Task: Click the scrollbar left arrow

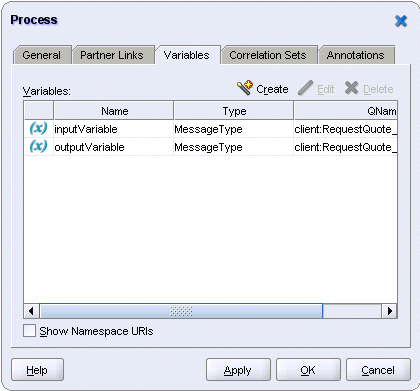Action: coord(31,311)
